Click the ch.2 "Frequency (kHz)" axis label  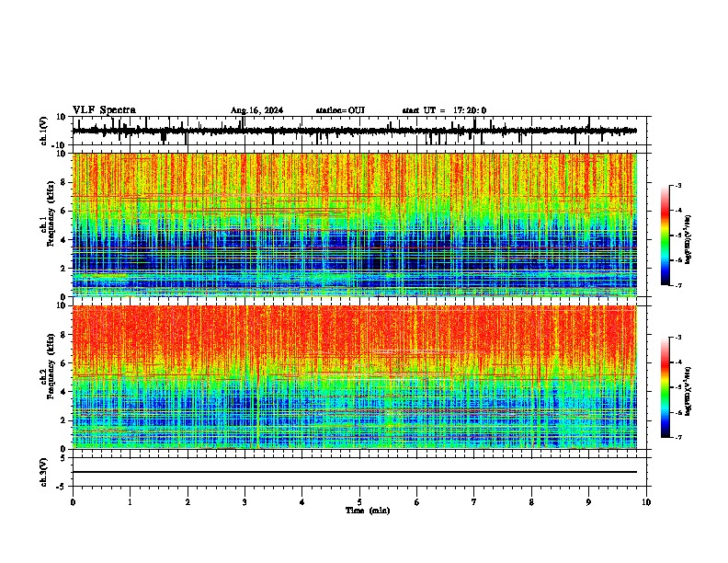click(x=51, y=366)
